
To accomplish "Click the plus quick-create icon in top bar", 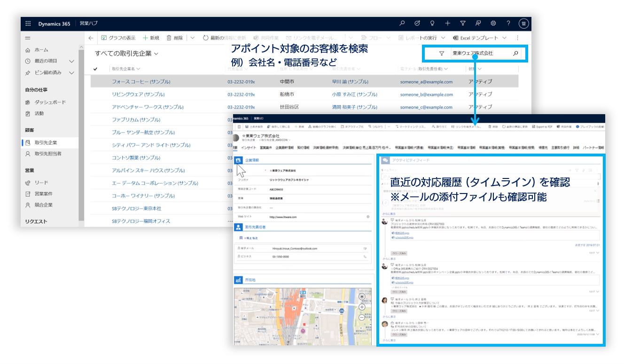I will point(448,23).
